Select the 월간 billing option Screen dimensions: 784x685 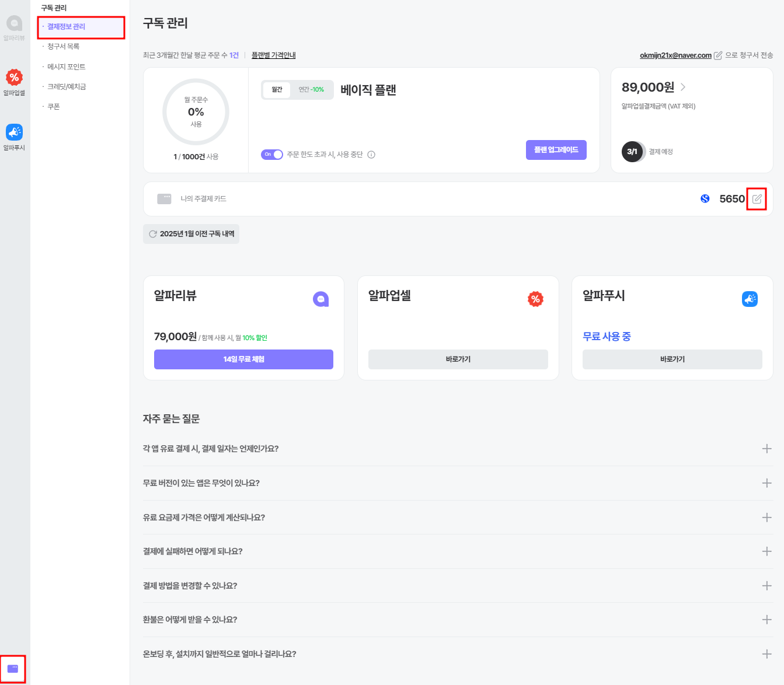click(x=277, y=90)
